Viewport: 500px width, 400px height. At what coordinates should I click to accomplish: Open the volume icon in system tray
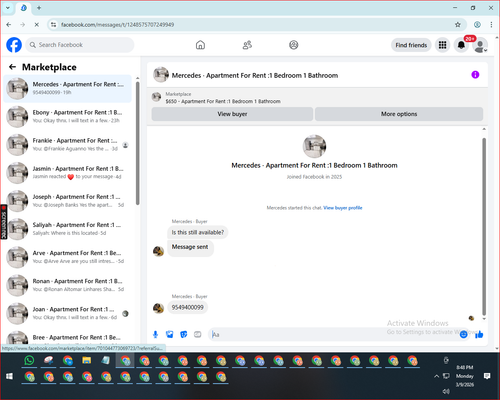pos(446,391)
